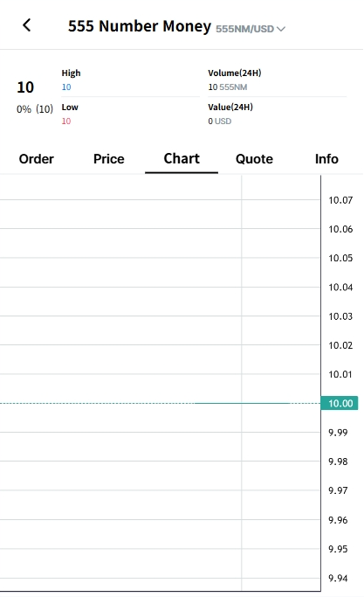Click the solid green price line

pyautogui.click(x=243, y=403)
